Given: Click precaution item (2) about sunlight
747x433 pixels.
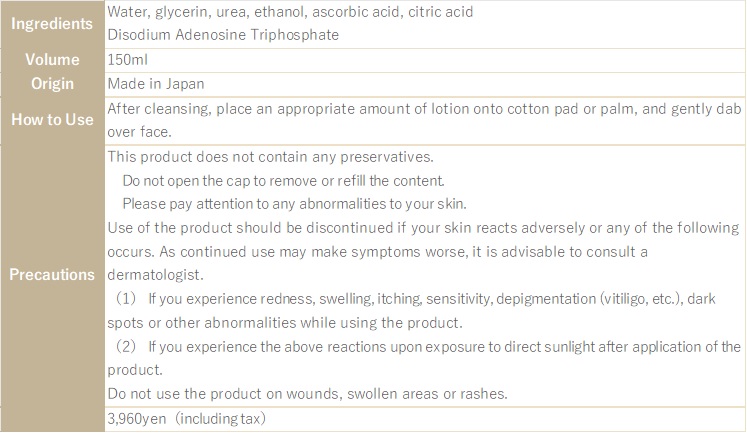Looking at the screenshot, I should (427, 346).
